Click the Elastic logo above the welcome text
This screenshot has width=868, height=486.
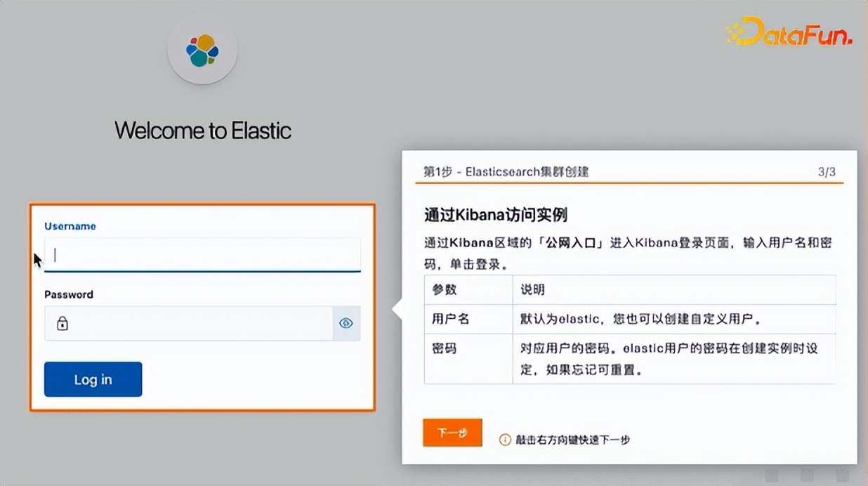tap(202, 48)
